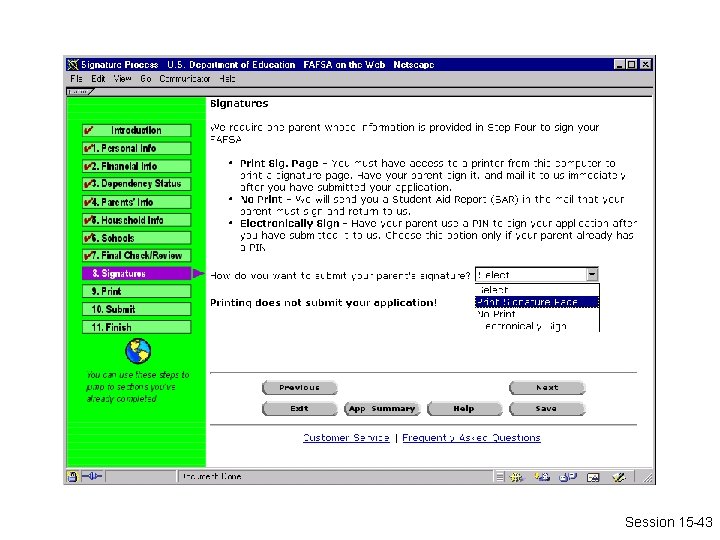Image resolution: width=720 pixels, height=540 pixels.
Task: Click the security padlock icon in status bar
Action: coord(72,477)
